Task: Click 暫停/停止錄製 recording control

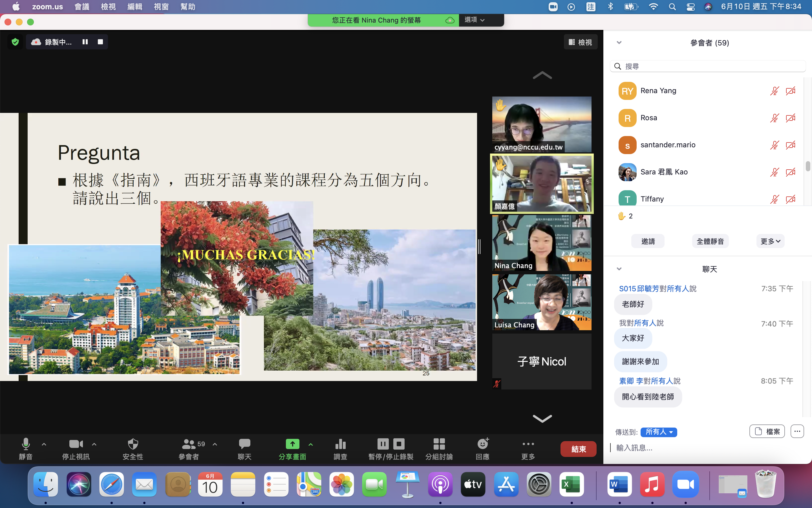Action: pyautogui.click(x=391, y=448)
